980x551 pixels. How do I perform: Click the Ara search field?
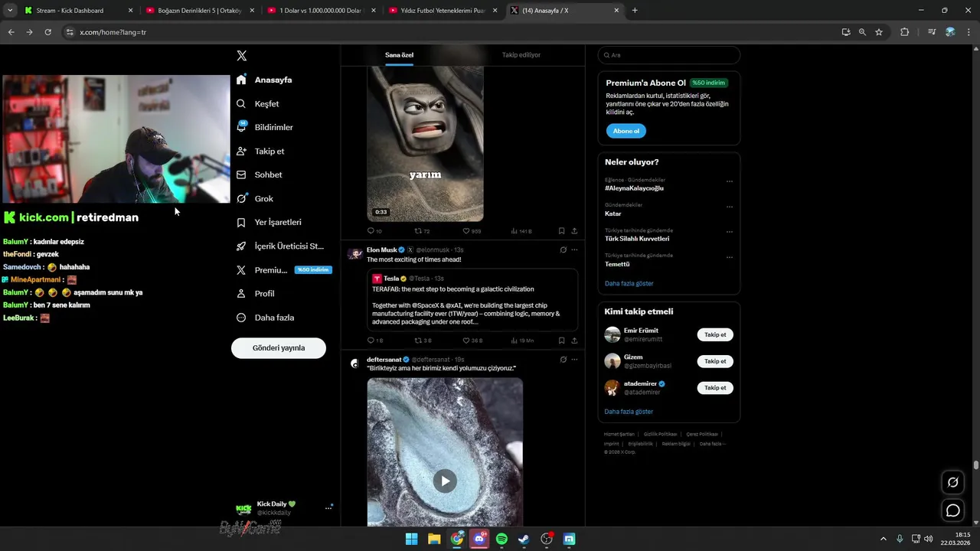pyautogui.click(x=669, y=55)
